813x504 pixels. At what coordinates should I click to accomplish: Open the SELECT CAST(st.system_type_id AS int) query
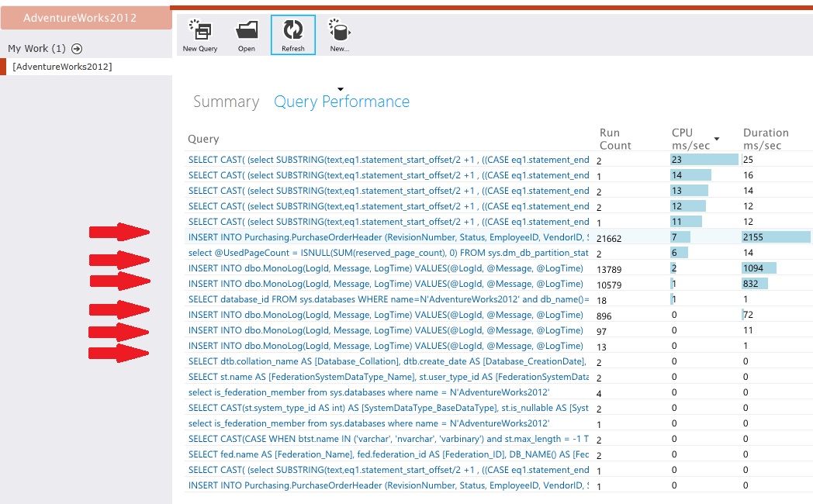[x=389, y=408]
